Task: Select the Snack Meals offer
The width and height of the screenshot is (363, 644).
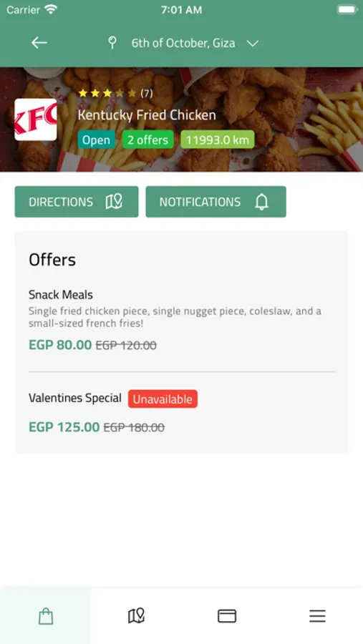Action: pyautogui.click(x=182, y=321)
